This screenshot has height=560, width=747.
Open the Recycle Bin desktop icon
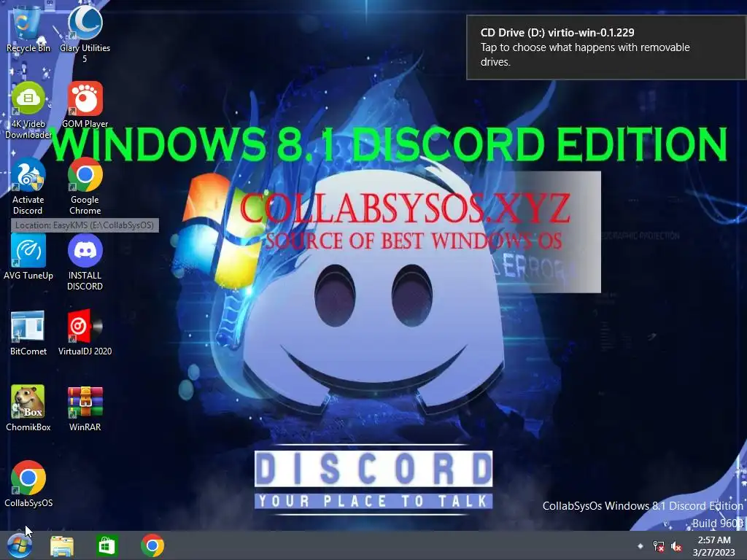28,28
